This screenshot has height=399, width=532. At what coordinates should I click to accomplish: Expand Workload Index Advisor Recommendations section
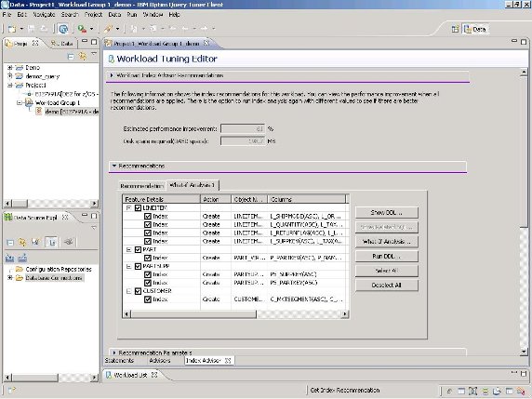coord(112,75)
